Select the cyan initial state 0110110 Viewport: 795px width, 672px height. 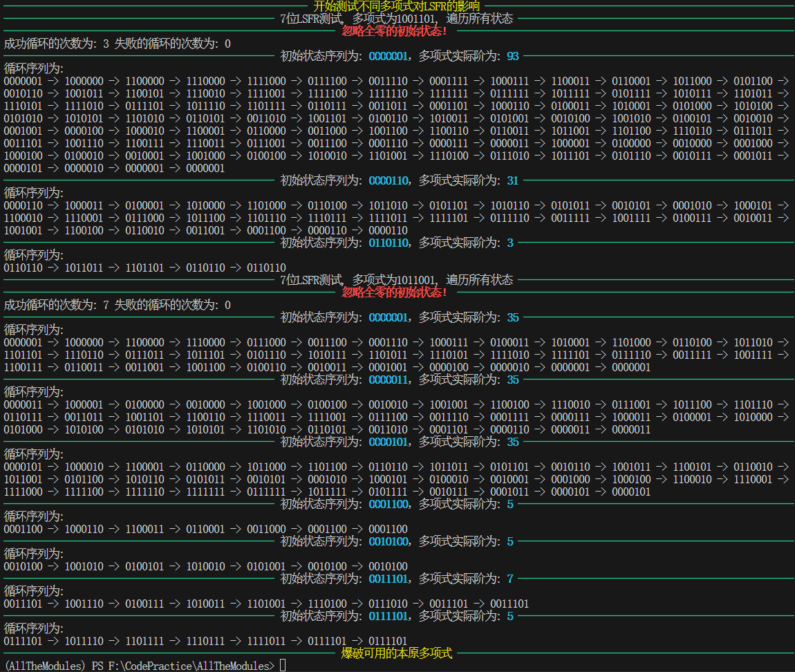388,243
